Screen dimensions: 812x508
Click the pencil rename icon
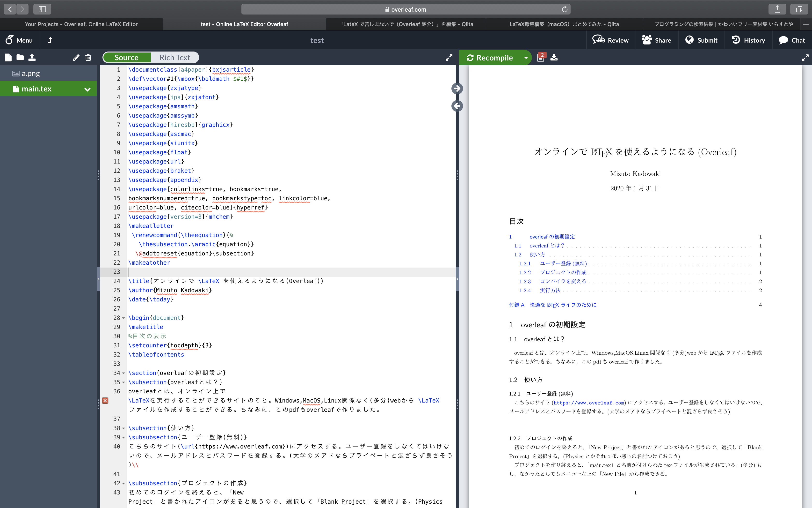pos(76,58)
